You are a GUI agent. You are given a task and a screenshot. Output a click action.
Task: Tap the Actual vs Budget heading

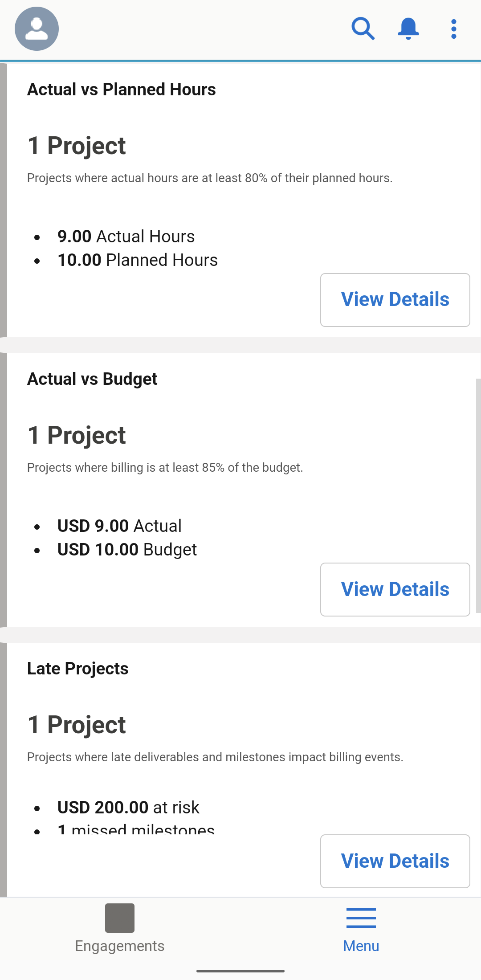(92, 379)
